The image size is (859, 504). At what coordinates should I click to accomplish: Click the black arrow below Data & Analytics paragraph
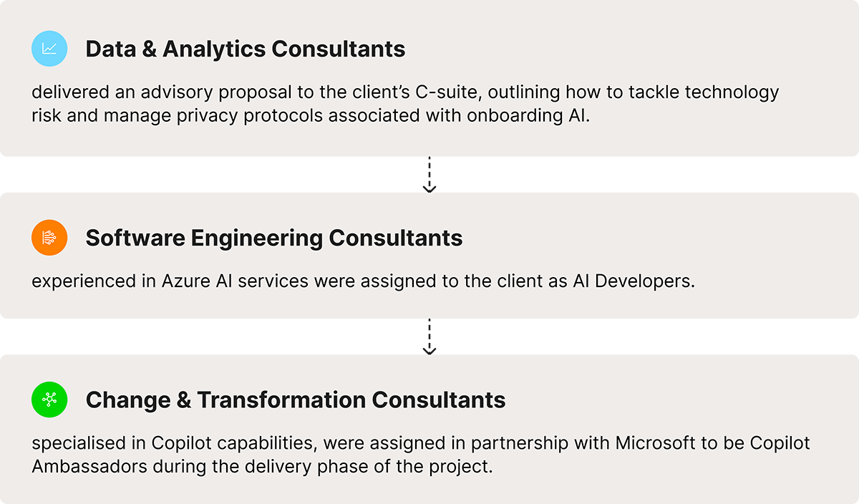click(x=429, y=174)
